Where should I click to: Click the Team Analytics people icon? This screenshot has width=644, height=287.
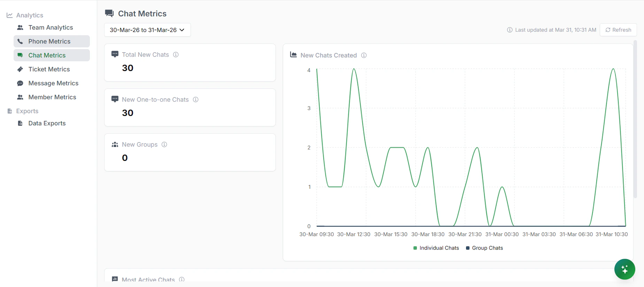pyautogui.click(x=20, y=28)
